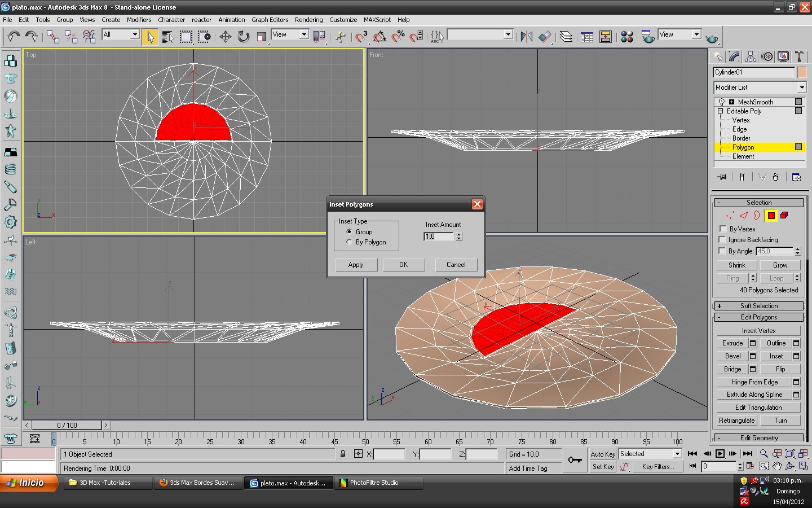The width and height of the screenshot is (812, 508).
Task: Open the File menu
Action: 7,20
